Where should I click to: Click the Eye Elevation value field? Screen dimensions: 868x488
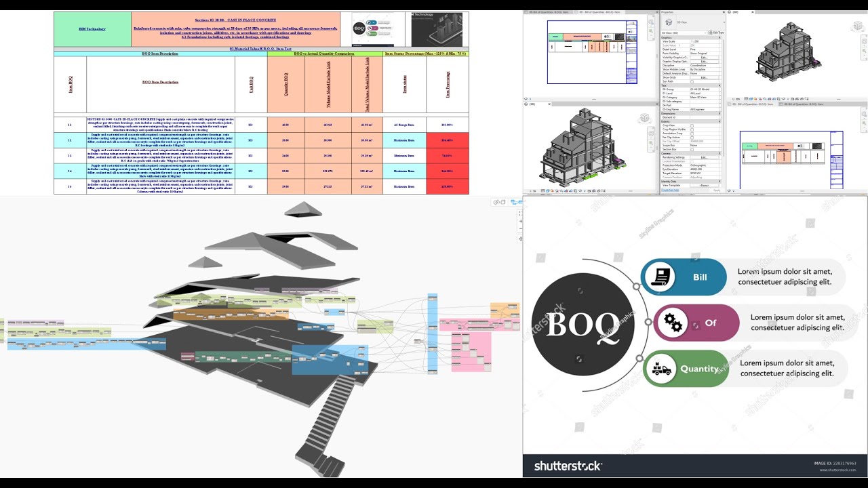coord(704,169)
